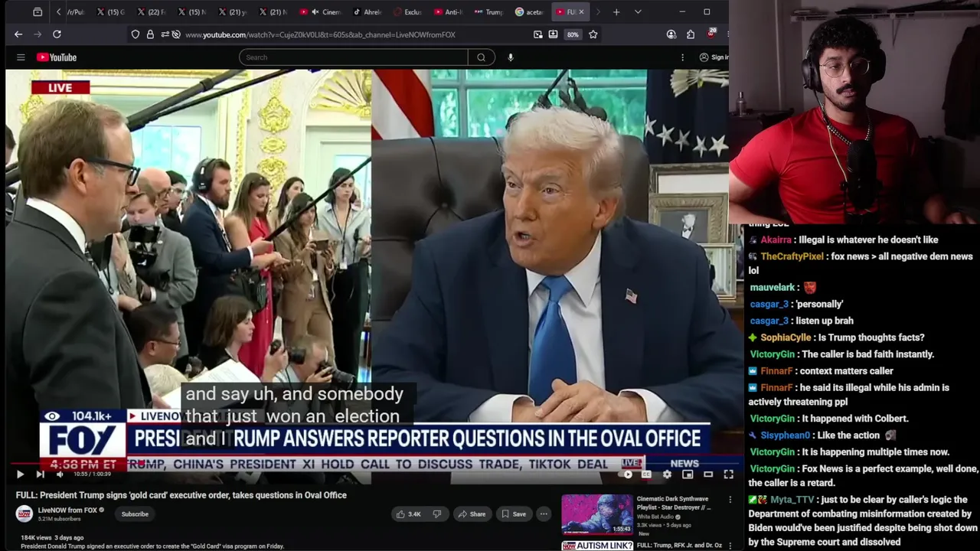This screenshot has width=980, height=551.
Task: Click SophiaCylle chat message
Action: tap(836, 337)
